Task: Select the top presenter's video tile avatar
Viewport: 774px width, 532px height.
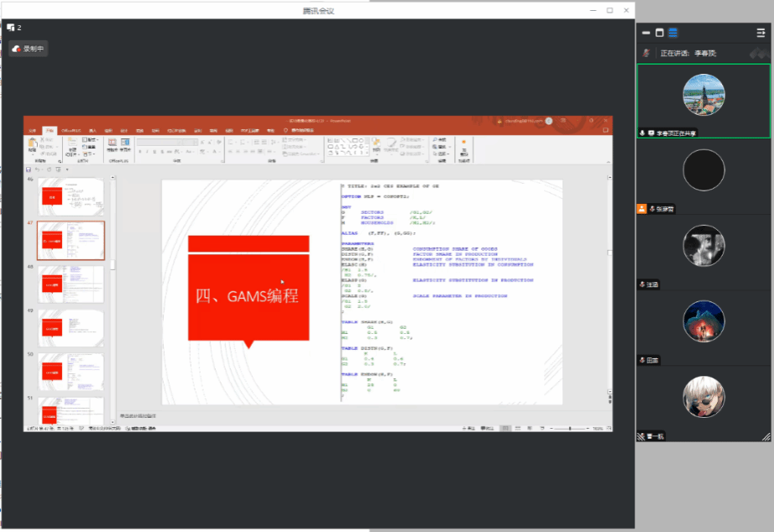Action: tap(703, 96)
